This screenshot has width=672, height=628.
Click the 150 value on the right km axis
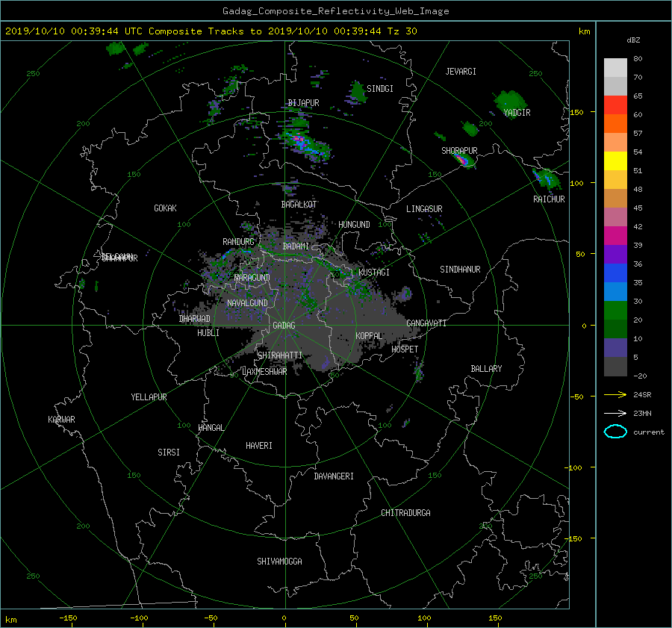[577, 112]
